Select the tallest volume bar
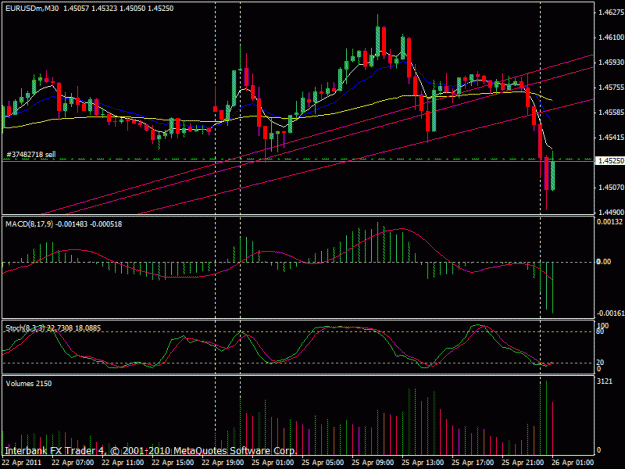Viewport: 625px width, 469px height. [x=546, y=418]
